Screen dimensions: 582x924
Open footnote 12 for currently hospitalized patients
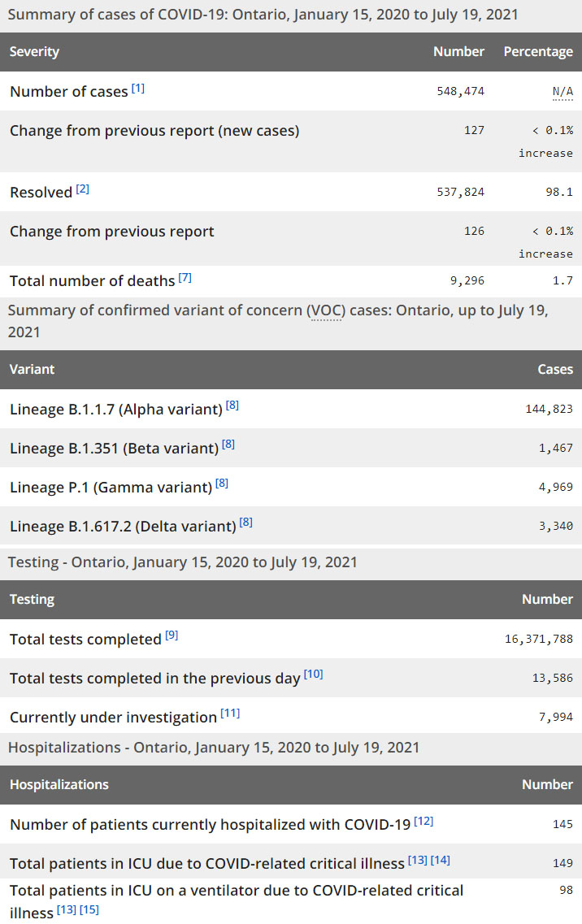[423, 821]
